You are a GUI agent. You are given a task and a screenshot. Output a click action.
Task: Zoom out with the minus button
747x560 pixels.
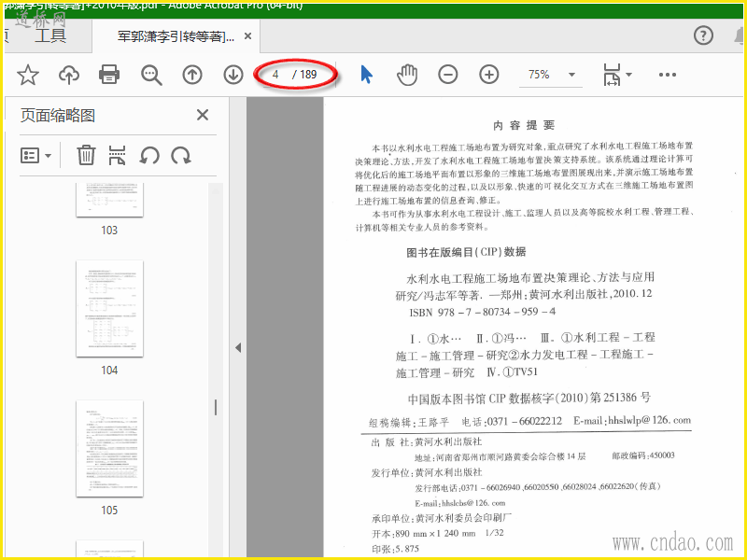[x=448, y=75]
